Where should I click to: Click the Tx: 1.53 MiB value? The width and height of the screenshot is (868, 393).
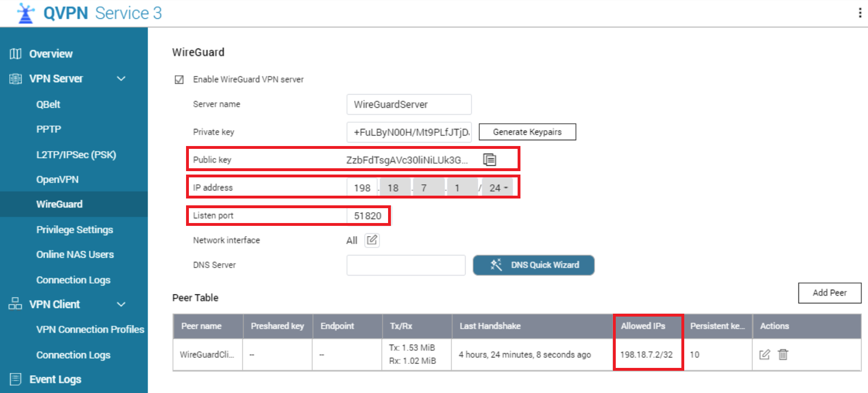pyautogui.click(x=411, y=348)
